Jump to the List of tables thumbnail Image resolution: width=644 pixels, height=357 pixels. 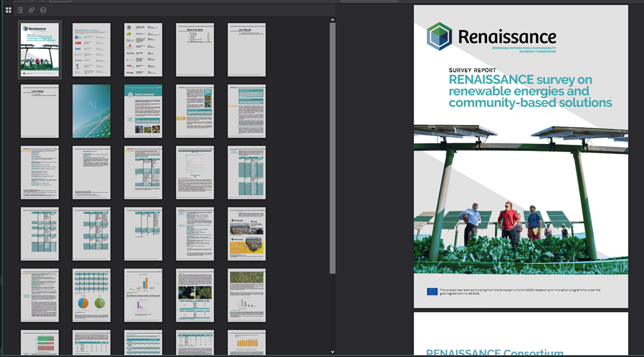tap(40, 111)
